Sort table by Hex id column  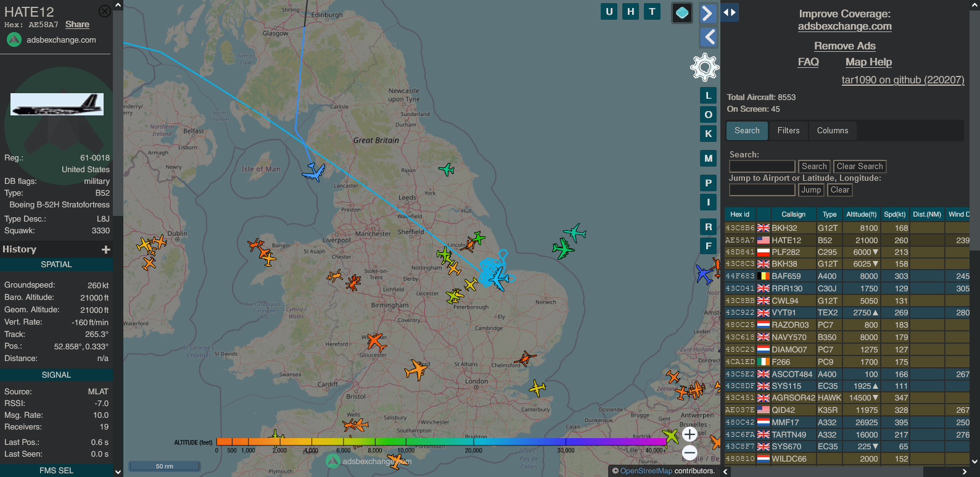tap(739, 215)
